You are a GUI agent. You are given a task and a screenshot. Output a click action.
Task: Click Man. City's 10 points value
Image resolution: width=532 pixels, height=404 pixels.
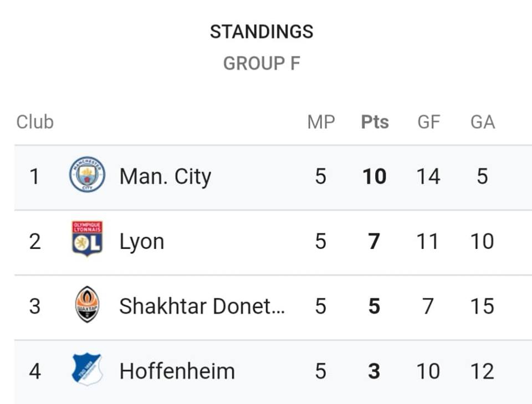pos(375,177)
